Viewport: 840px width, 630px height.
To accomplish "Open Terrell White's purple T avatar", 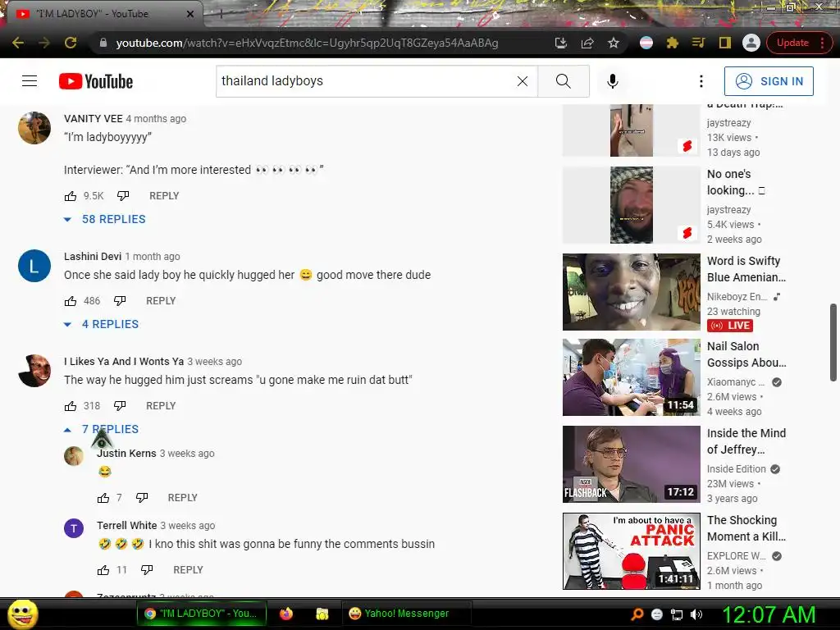I will click(x=74, y=529).
